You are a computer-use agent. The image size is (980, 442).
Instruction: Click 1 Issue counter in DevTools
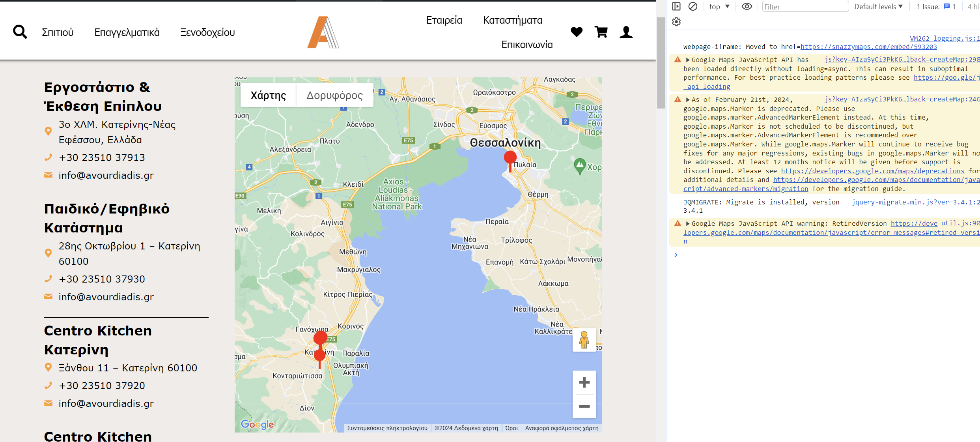936,6
